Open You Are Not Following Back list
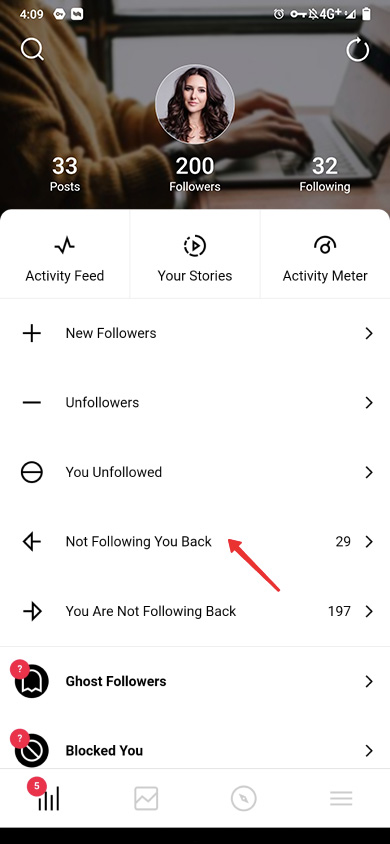The image size is (390, 844). click(195, 611)
